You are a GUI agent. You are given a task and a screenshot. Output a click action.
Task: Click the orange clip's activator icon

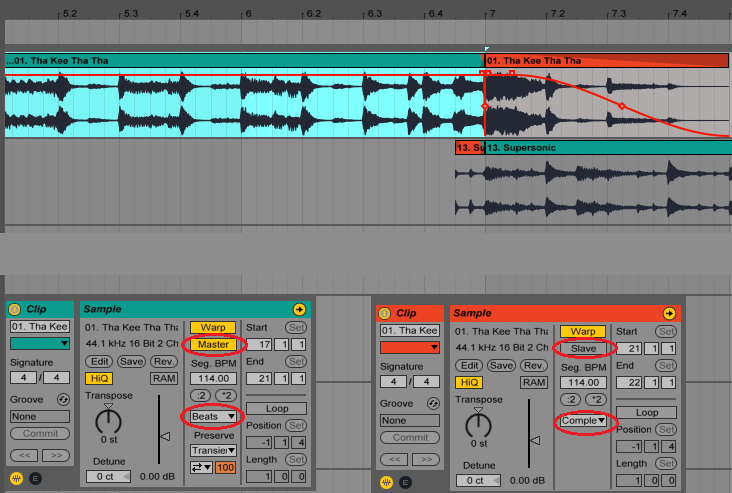(x=385, y=314)
